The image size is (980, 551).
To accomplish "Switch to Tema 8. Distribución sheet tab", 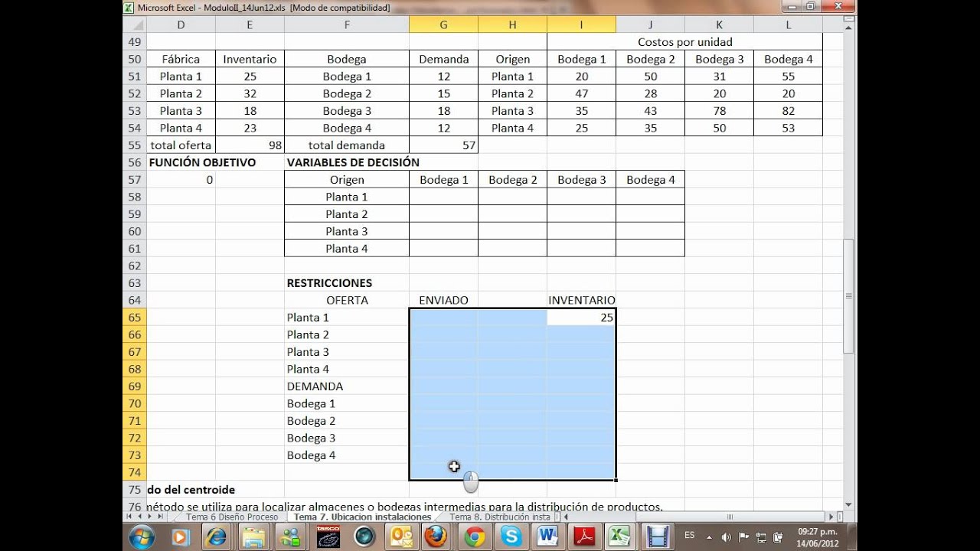I will click(x=501, y=517).
